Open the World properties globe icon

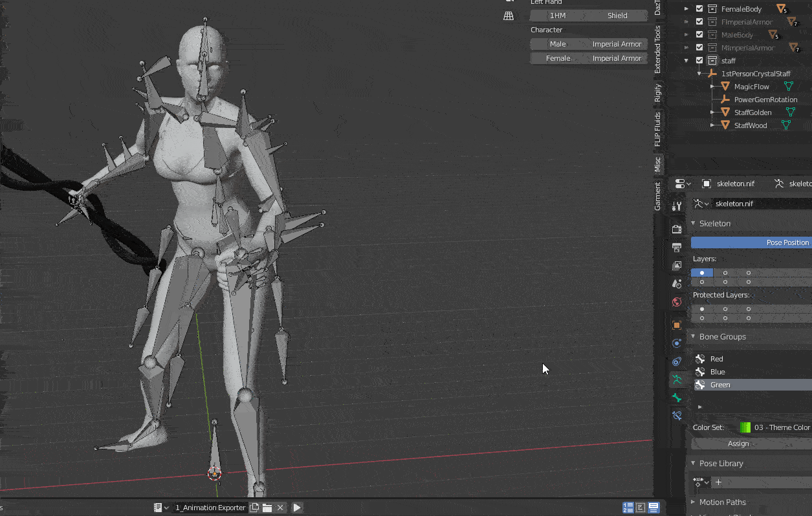(677, 301)
